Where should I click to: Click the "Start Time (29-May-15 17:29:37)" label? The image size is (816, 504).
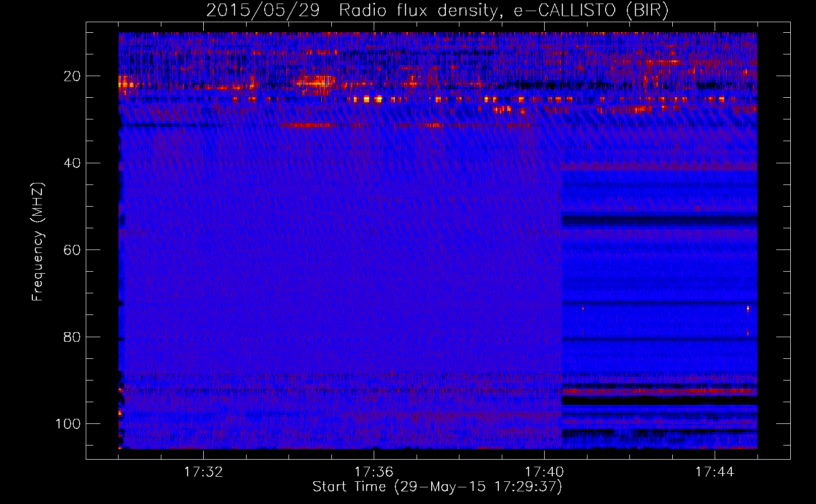[437, 487]
